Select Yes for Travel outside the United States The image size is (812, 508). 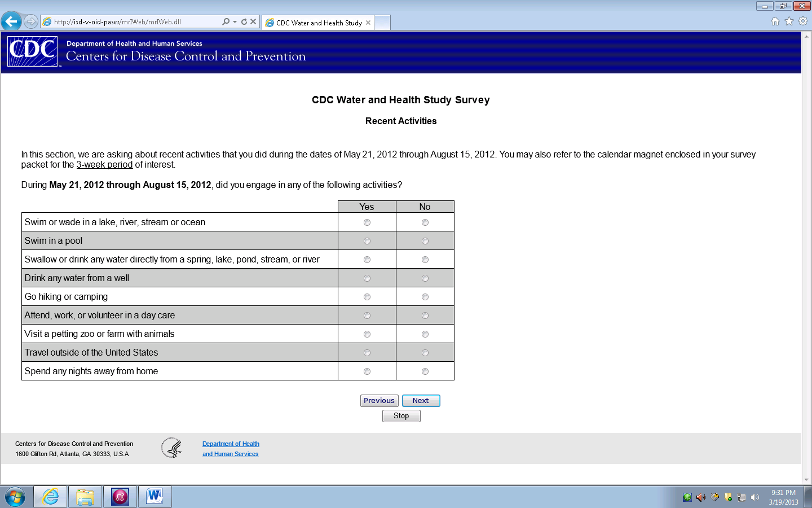point(367,353)
